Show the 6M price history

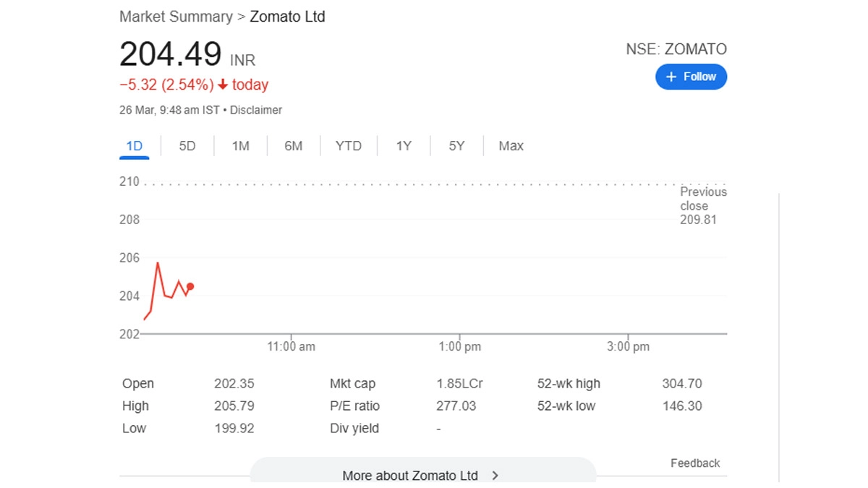coord(293,146)
